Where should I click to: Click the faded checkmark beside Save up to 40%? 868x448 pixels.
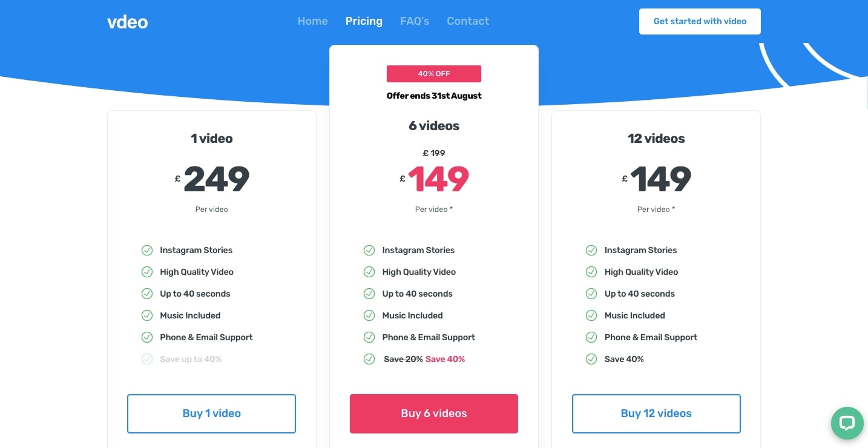click(147, 359)
